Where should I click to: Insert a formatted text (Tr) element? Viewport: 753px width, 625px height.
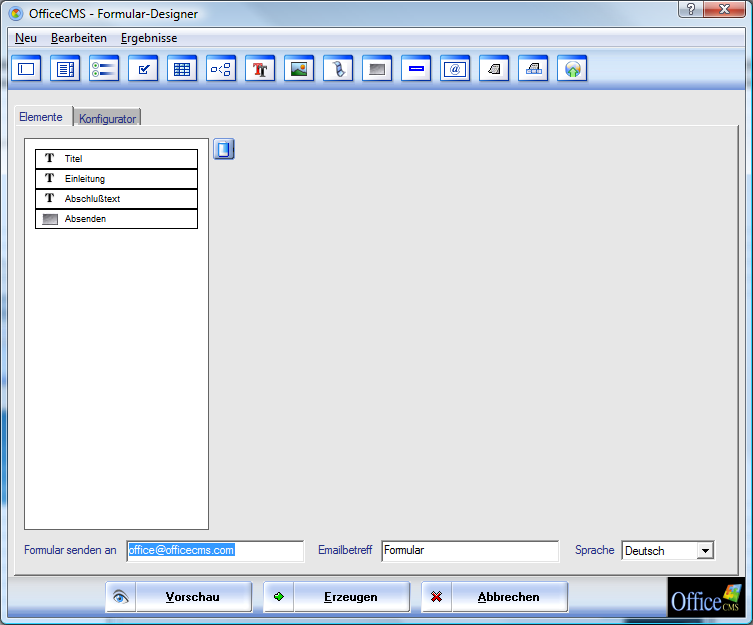click(x=260, y=69)
